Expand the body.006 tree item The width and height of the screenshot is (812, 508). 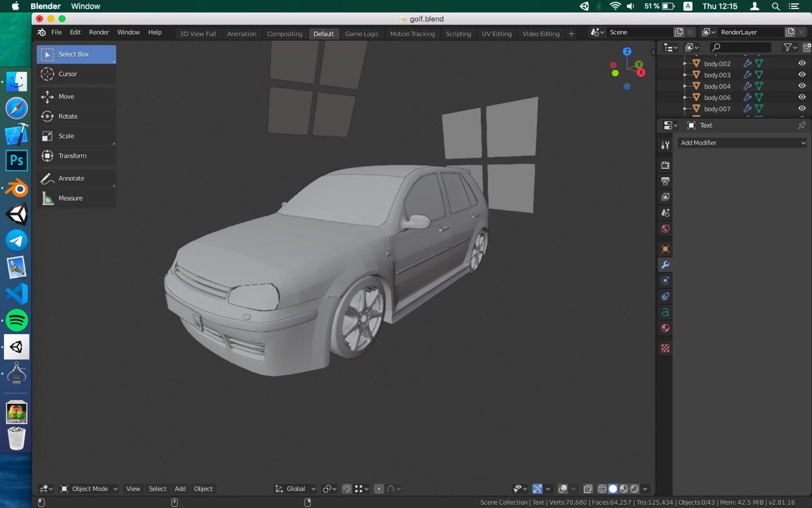click(x=684, y=98)
